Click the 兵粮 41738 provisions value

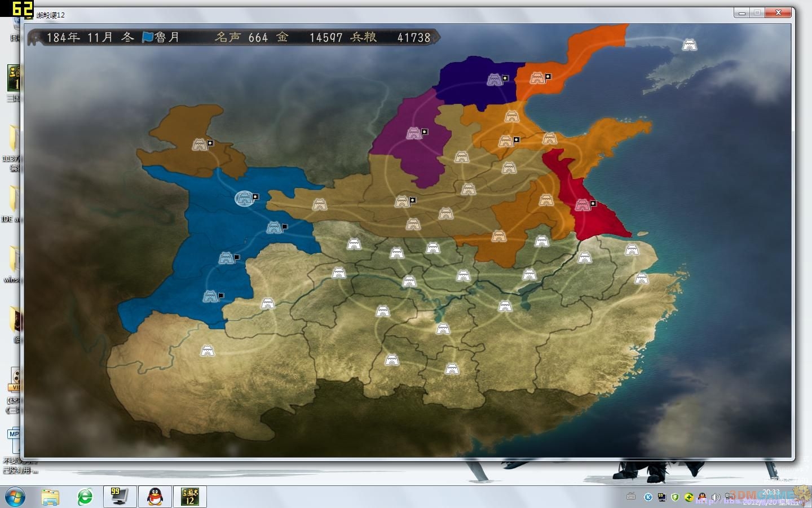(x=391, y=37)
